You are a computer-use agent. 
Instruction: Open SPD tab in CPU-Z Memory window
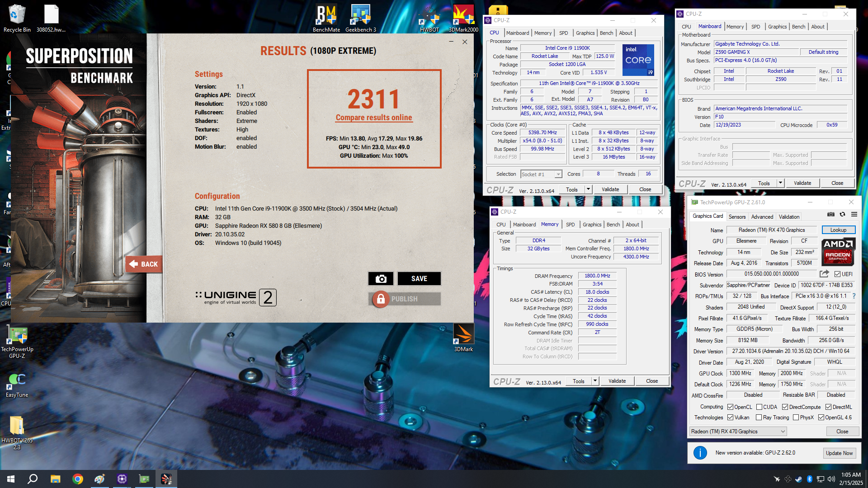click(570, 225)
